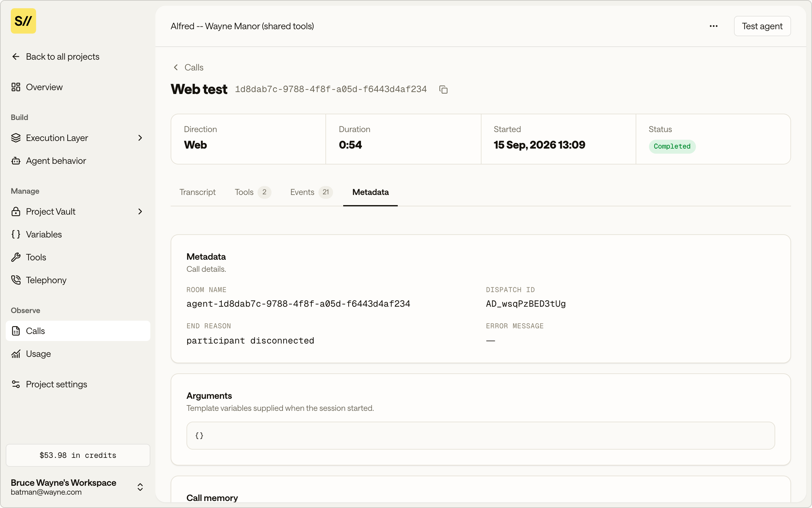The width and height of the screenshot is (812, 508).
Task: Click the Test agent button
Action: point(762,26)
